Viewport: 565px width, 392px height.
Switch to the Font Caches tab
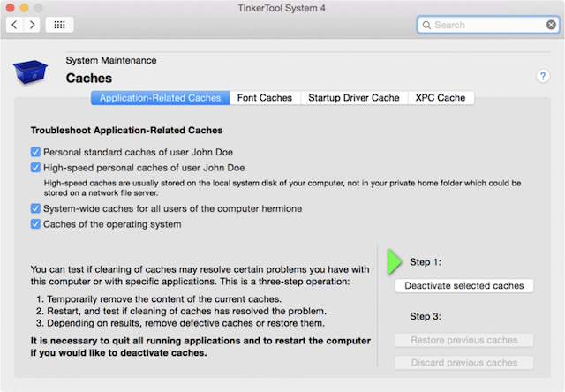coord(265,98)
